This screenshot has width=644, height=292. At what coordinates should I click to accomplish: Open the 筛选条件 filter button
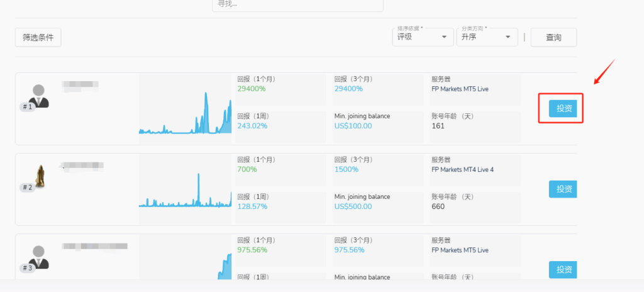click(38, 38)
